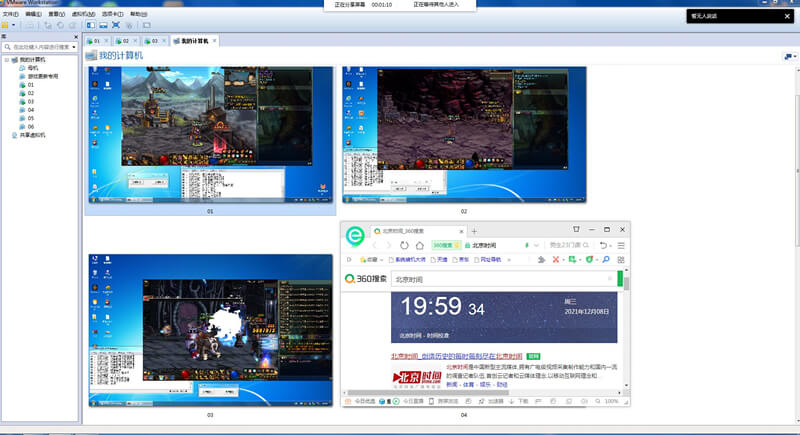This screenshot has height=435, width=800.
Task: Expand the power options dropdown arrow
Action: (x=14, y=25)
